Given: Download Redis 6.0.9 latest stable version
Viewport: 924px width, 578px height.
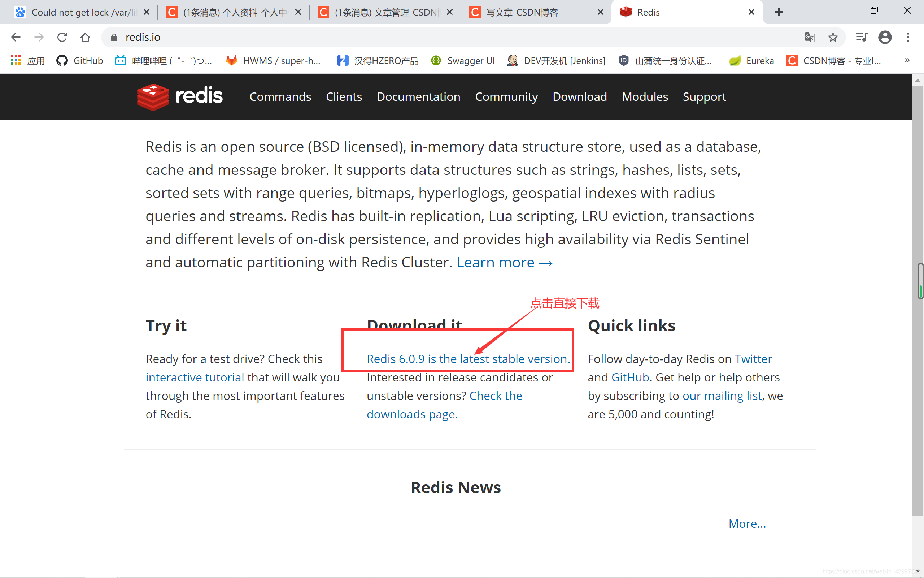Looking at the screenshot, I should pyautogui.click(x=468, y=359).
